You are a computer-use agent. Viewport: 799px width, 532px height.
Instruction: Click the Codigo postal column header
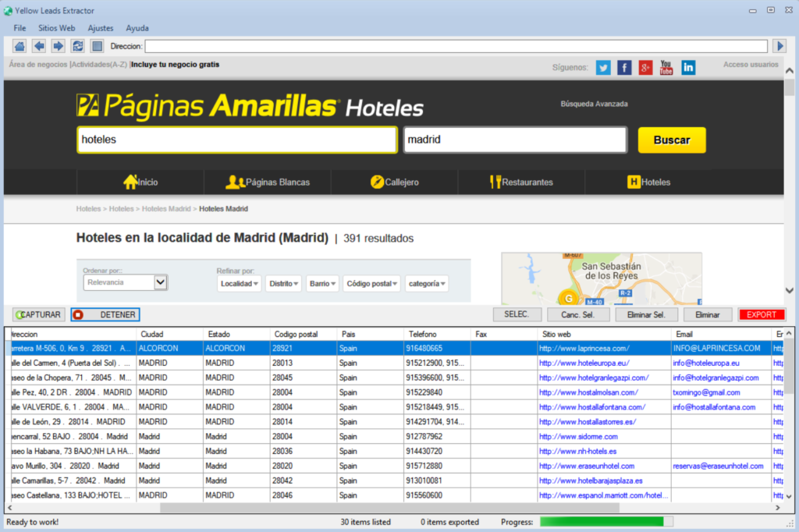[303, 335]
